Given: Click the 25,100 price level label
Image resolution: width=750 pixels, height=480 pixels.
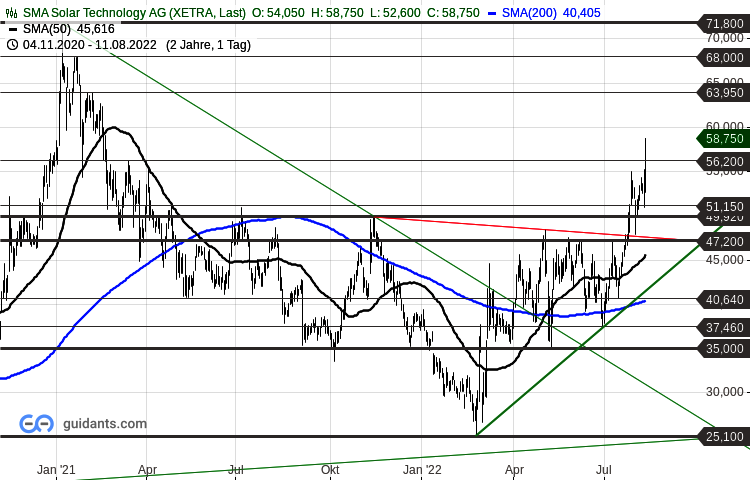Looking at the screenshot, I should [x=722, y=436].
